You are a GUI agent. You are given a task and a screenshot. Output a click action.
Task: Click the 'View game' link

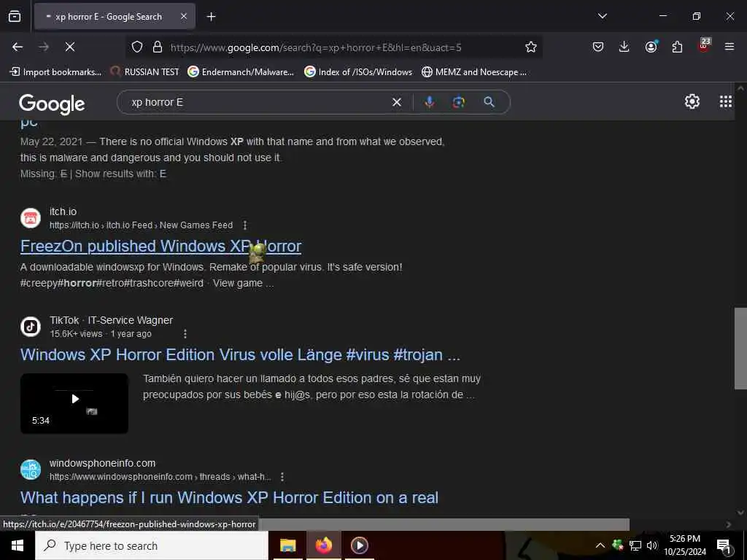tap(238, 284)
